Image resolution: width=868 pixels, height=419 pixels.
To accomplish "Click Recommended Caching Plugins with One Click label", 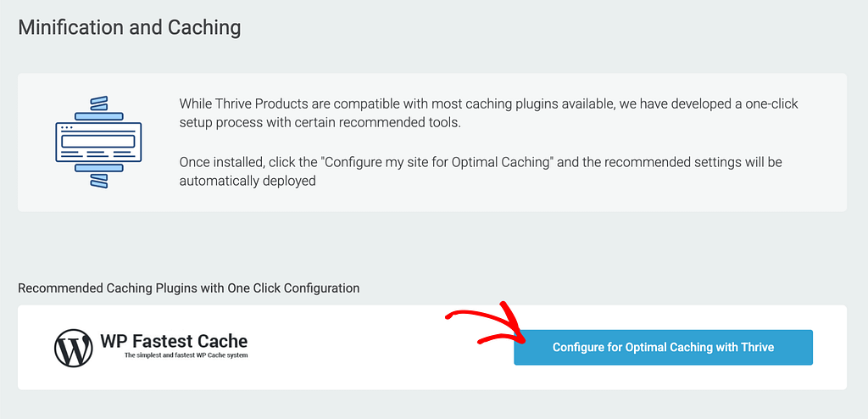I will pos(189,288).
